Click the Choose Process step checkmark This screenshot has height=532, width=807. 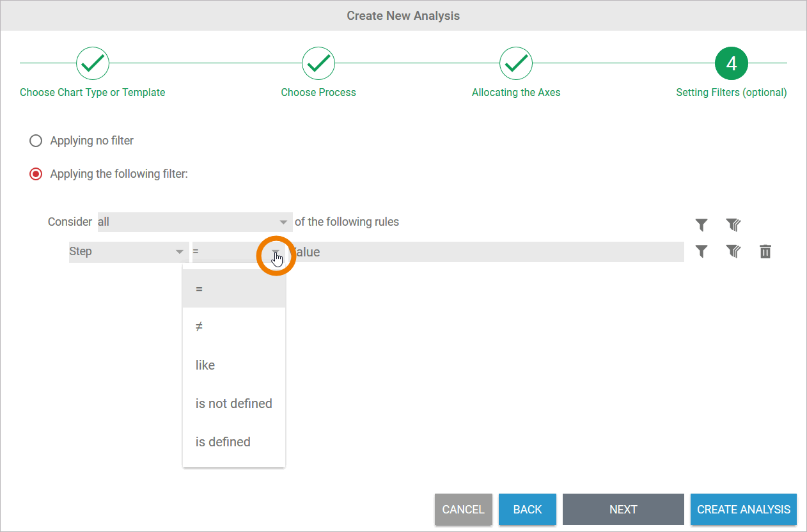[x=318, y=63]
